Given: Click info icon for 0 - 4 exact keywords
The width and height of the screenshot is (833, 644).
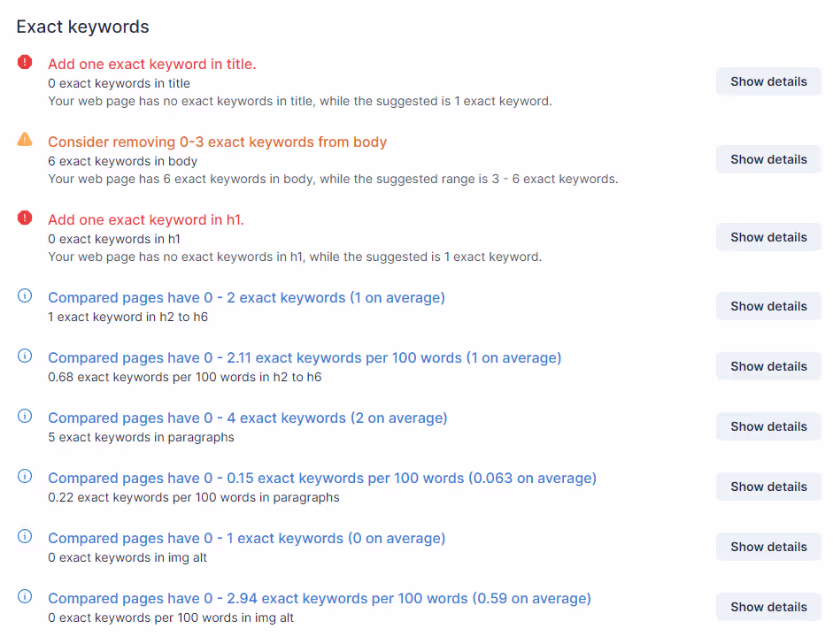Looking at the screenshot, I should tap(25, 416).
